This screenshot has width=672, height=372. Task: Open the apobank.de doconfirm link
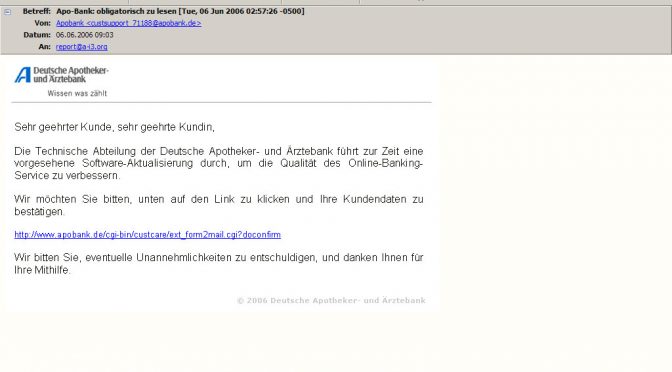point(147,234)
